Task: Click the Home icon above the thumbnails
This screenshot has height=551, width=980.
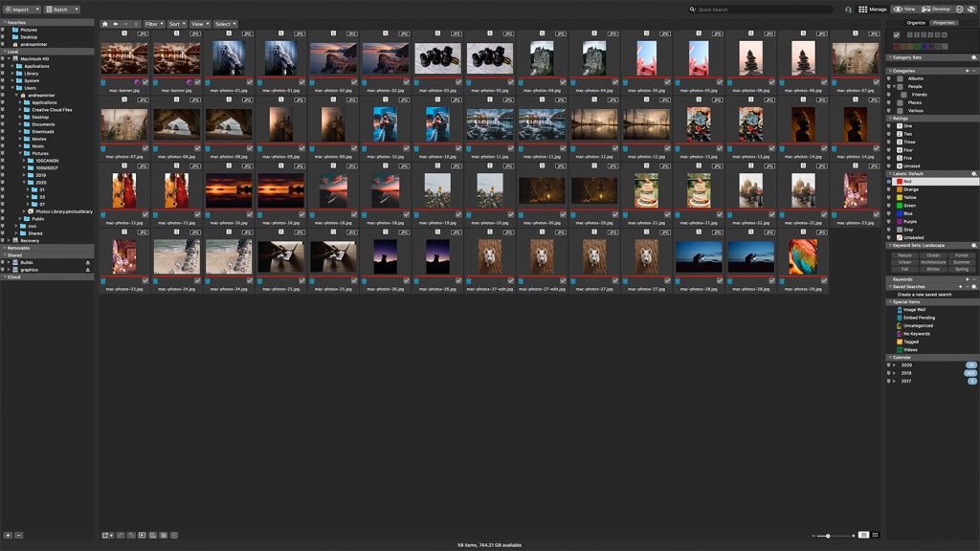Action: pos(104,24)
